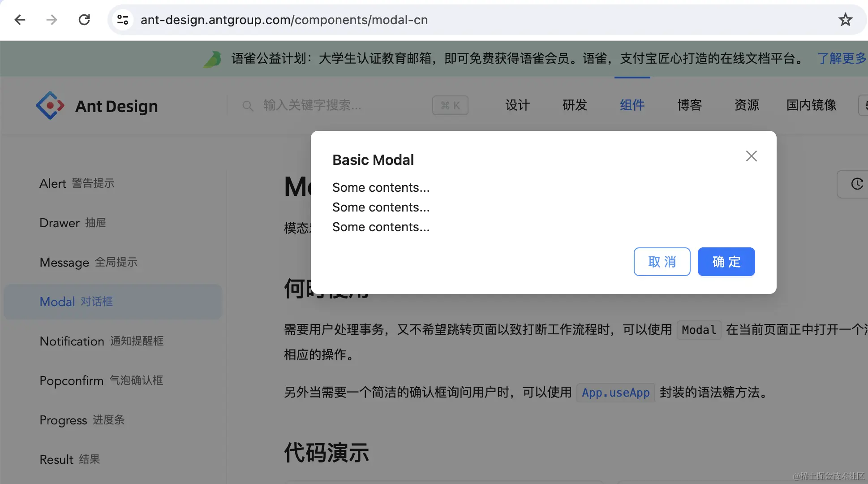
Task: Close the Basic Modal with X icon
Action: [x=751, y=156]
